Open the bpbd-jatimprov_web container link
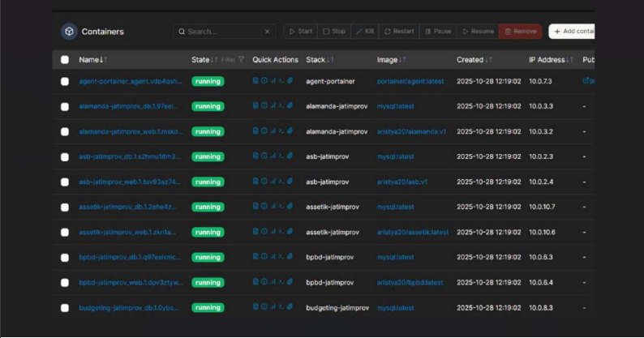This screenshot has height=338, width=644. pyautogui.click(x=131, y=283)
